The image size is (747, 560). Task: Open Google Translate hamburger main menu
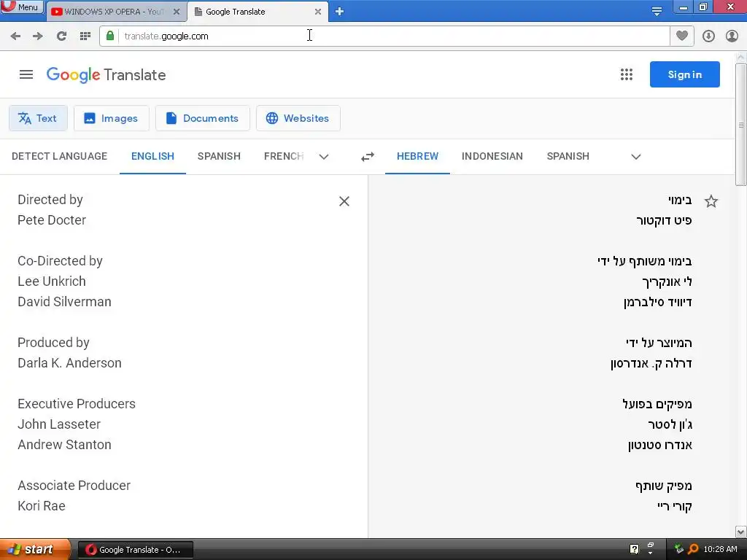coord(26,75)
